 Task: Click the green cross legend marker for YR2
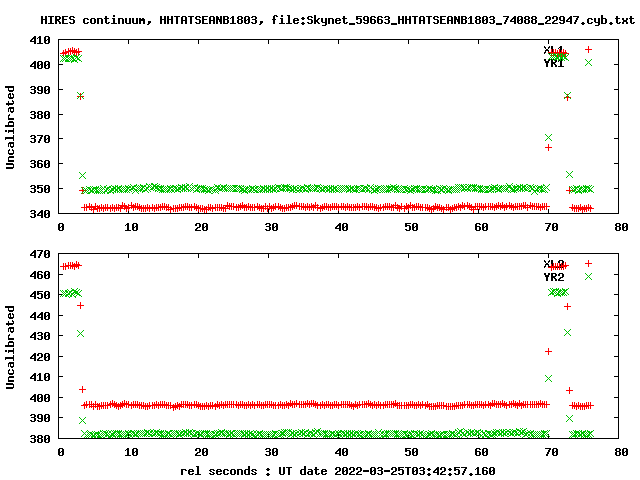588,276
